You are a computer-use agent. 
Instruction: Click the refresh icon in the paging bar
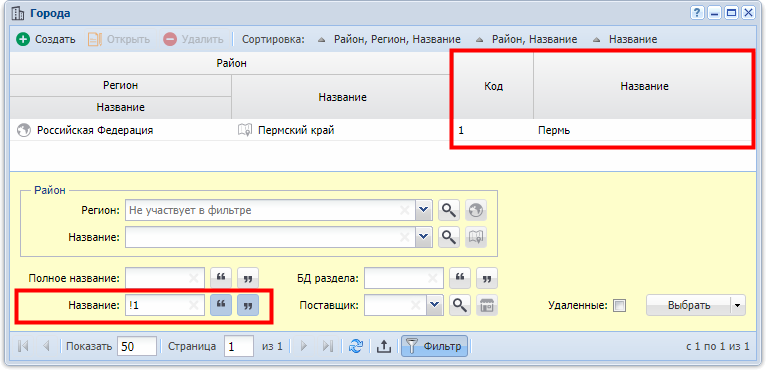[355, 346]
